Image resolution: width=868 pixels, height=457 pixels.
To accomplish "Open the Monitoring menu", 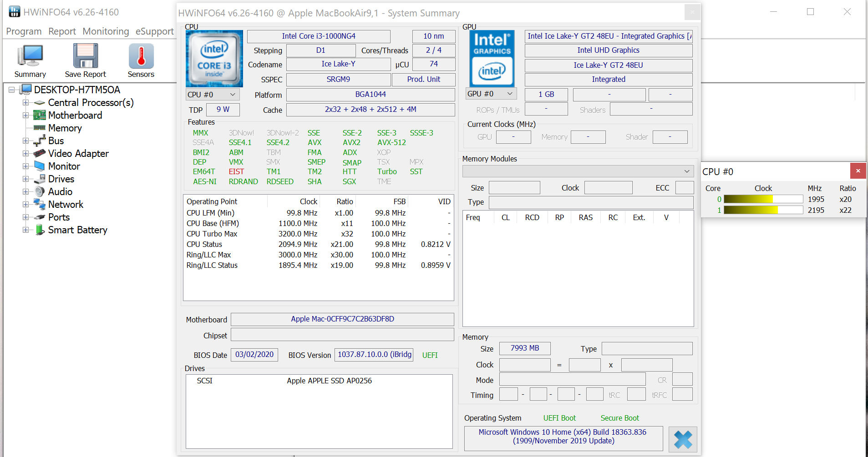I will pyautogui.click(x=106, y=31).
